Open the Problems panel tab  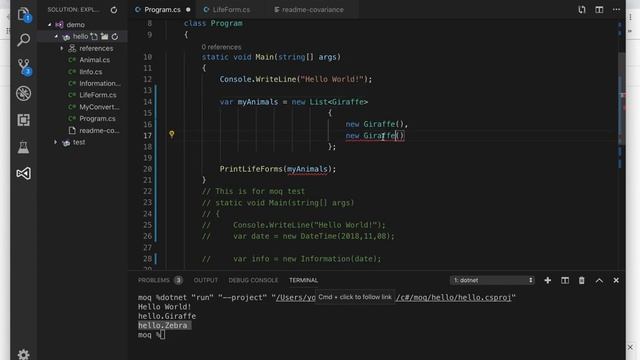153,280
